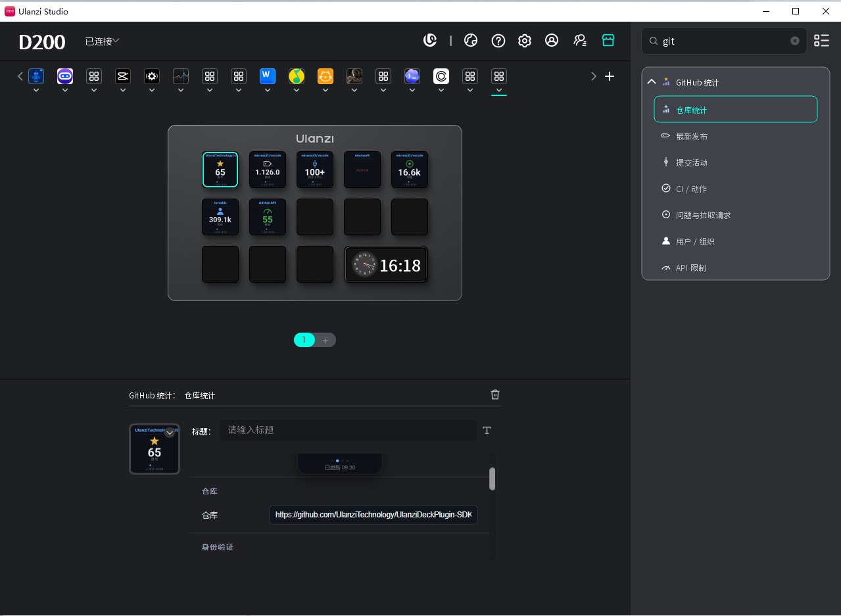Open chevron under the active underlined profile
Screen dimensions: 841x616
click(499, 91)
